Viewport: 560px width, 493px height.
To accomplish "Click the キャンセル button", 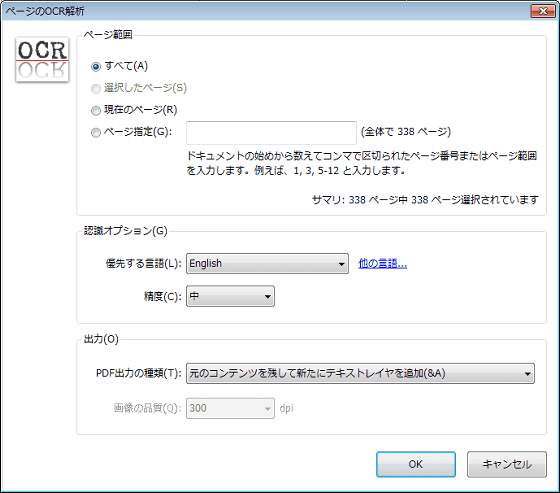I will pyautogui.click(x=507, y=464).
